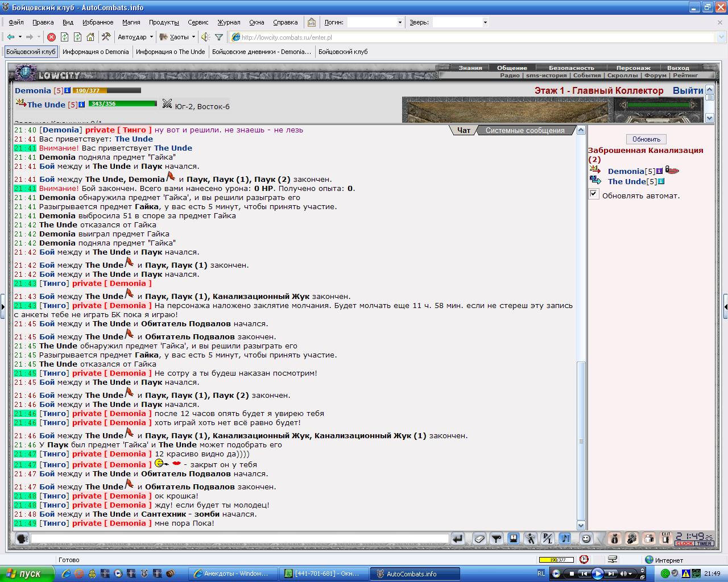
Task: Toggle the music note sound icon
Action: coord(565,538)
